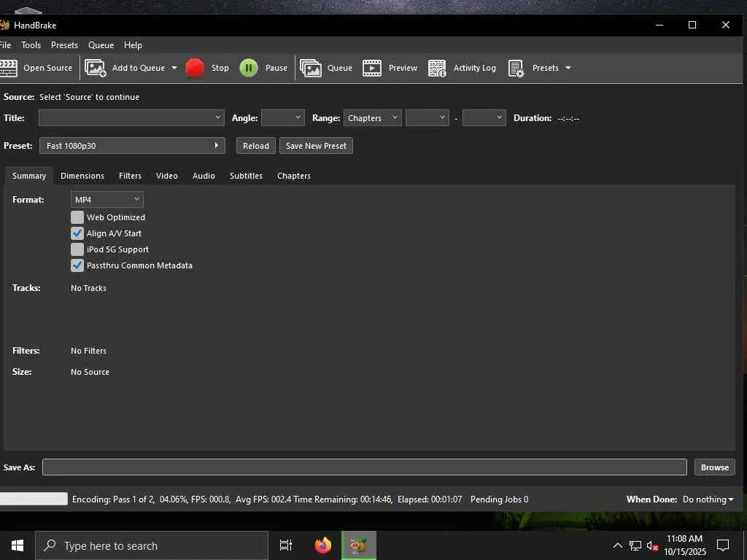This screenshot has height=560, width=747.
Task: Open the Range Chapters dropdown
Action: point(373,117)
